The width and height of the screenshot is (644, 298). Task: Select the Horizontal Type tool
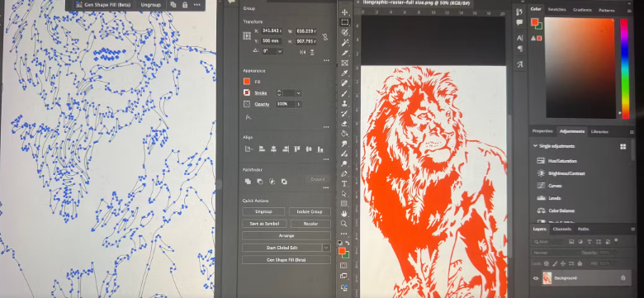click(x=344, y=183)
